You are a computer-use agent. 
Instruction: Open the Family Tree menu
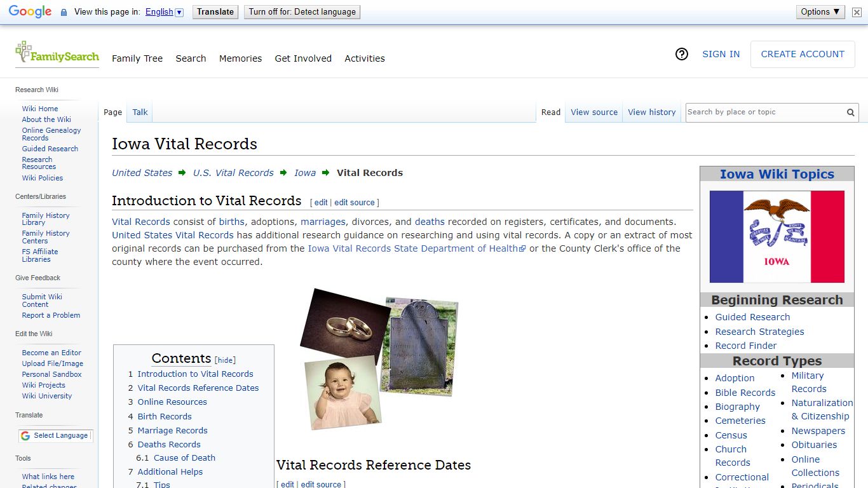pyautogui.click(x=137, y=58)
